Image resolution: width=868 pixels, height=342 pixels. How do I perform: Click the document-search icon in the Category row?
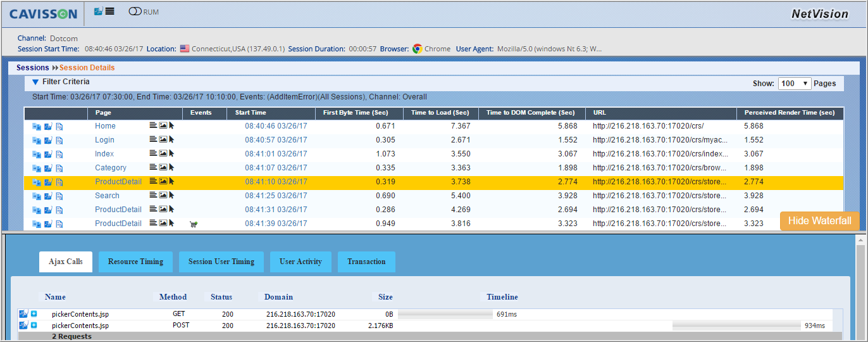coord(59,168)
